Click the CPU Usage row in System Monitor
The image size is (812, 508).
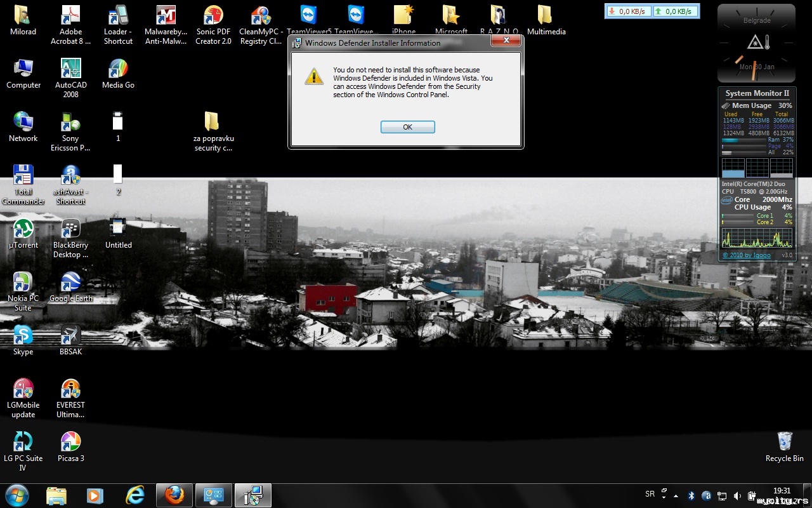pyautogui.click(x=763, y=207)
